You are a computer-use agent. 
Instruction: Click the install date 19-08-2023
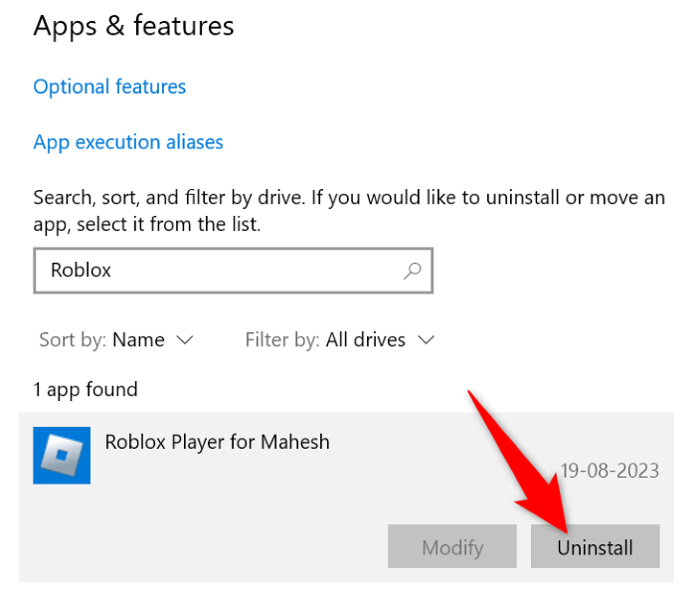click(609, 471)
